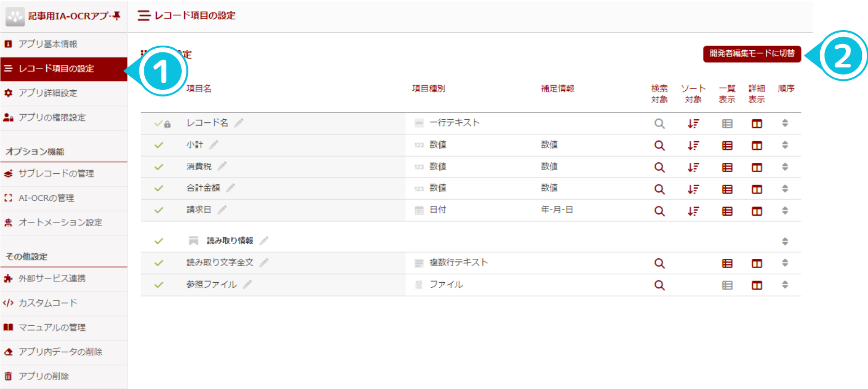868x389 pixels.
Task: Toggle the list display icon for the 小計 row
Action: (x=727, y=145)
